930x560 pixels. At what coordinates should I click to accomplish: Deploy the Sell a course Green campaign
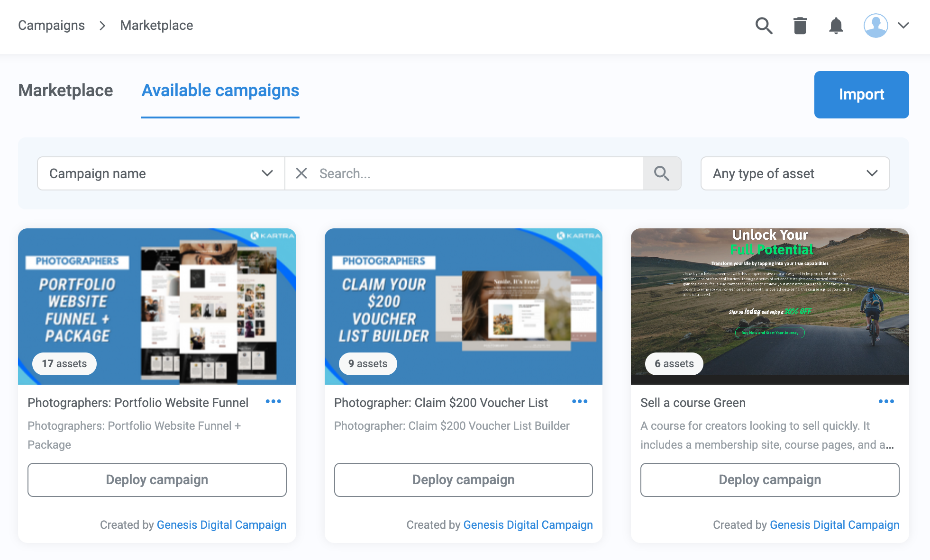[x=770, y=479]
